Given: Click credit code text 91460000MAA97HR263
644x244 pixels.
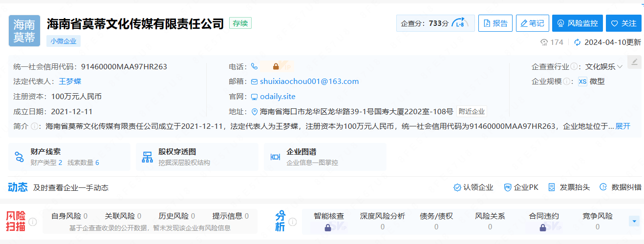Looking at the screenshot, I should click(124, 66).
